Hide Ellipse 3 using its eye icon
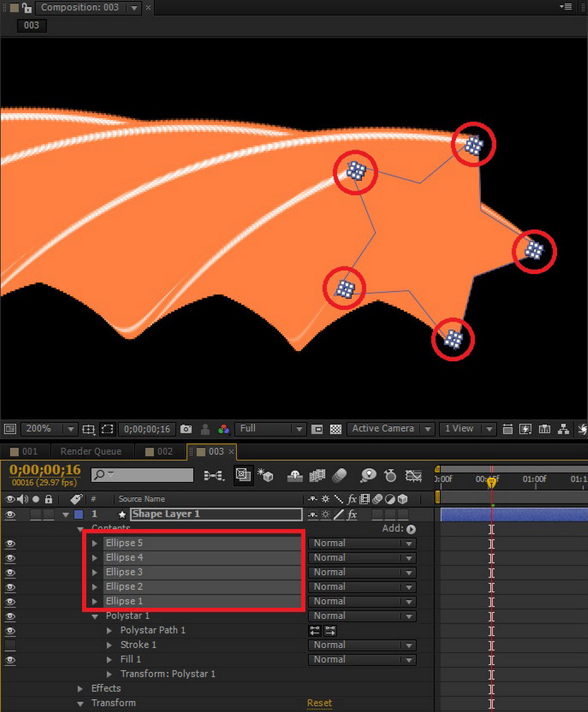588x712 pixels. point(10,572)
